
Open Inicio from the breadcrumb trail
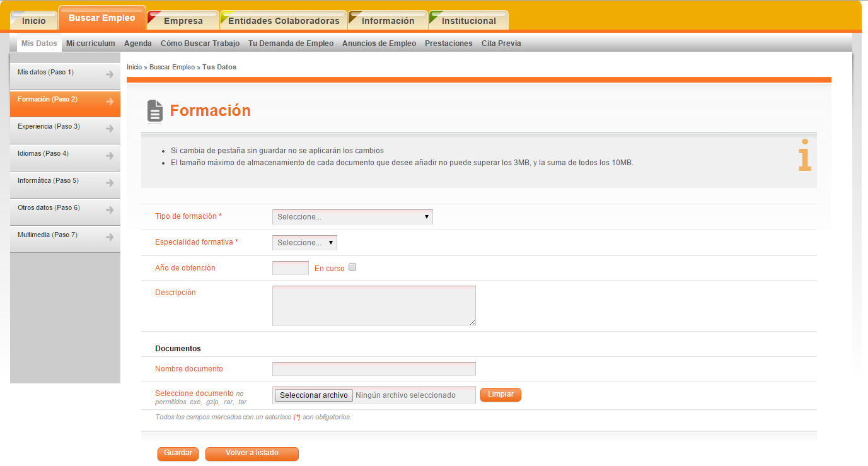point(134,67)
